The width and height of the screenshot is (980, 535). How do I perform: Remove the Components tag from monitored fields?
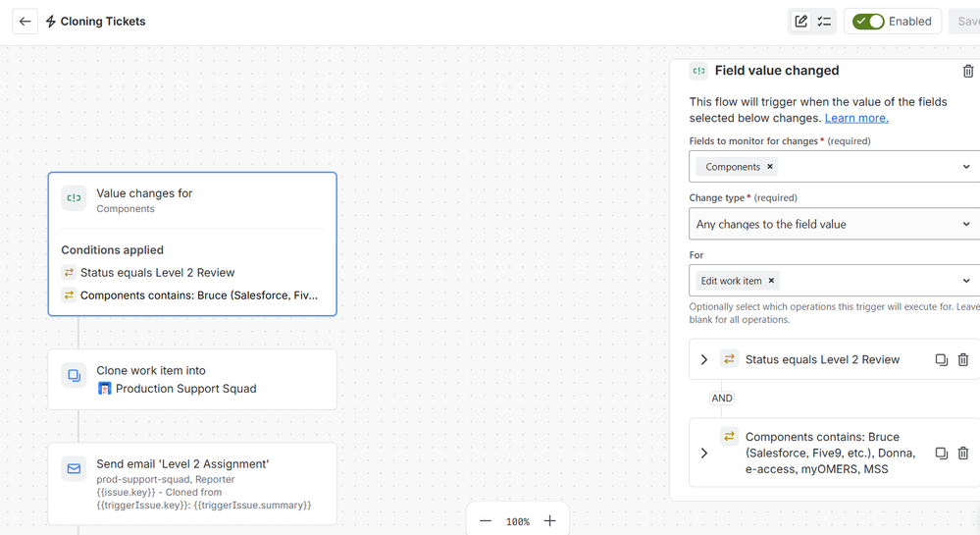coord(770,167)
